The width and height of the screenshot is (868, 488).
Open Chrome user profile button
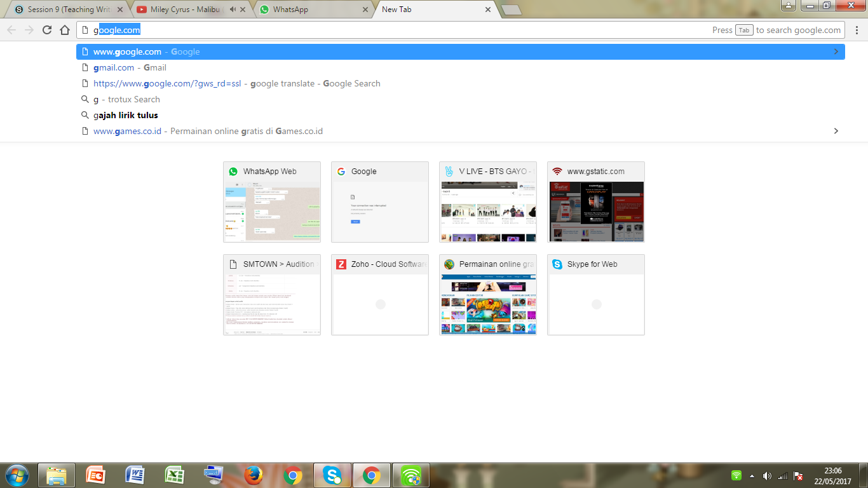point(789,5)
